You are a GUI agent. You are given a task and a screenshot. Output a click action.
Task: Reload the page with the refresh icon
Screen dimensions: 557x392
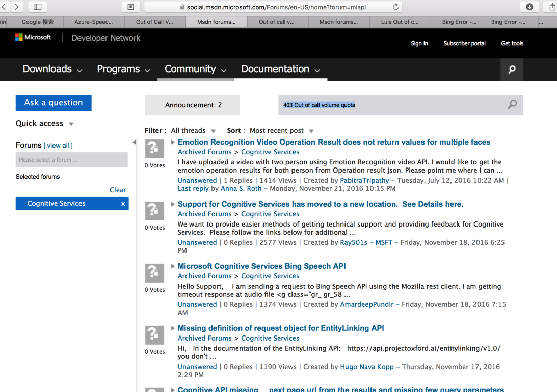pos(396,7)
